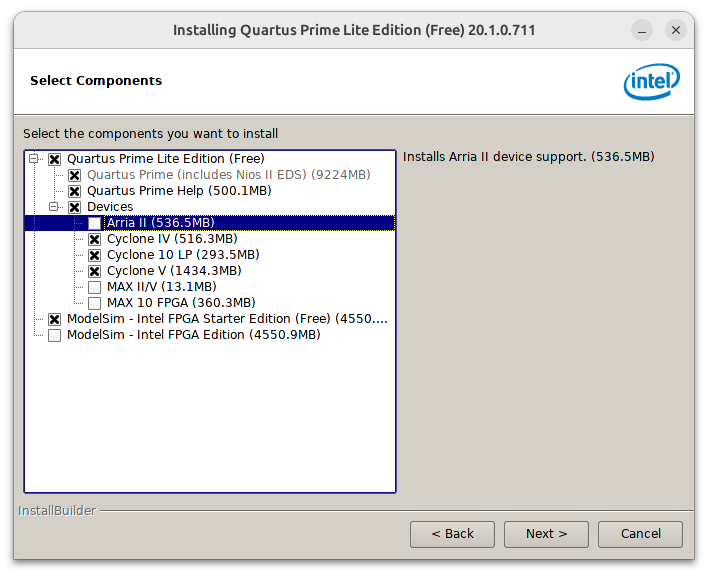Select the Devices label in tree
The width and height of the screenshot is (708, 576).
click(x=110, y=207)
